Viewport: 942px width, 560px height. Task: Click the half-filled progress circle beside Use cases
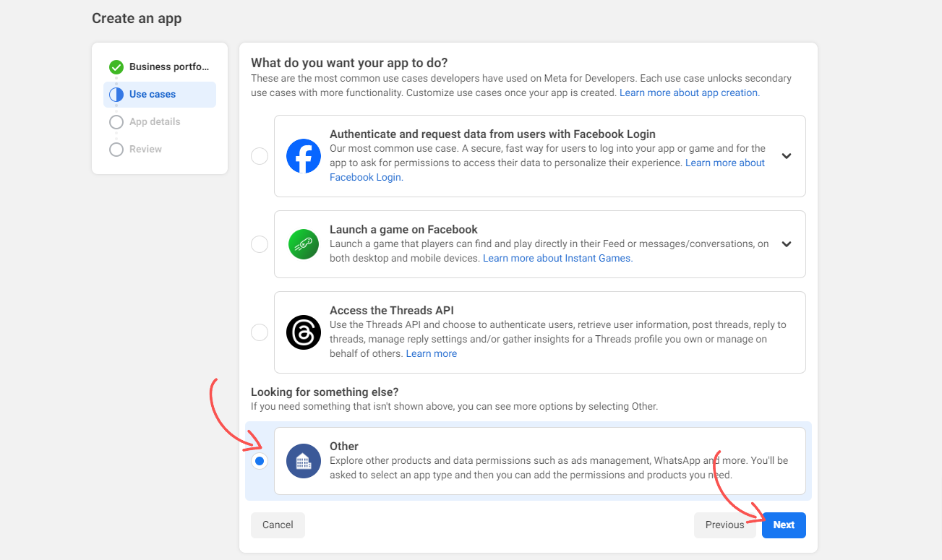(116, 94)
